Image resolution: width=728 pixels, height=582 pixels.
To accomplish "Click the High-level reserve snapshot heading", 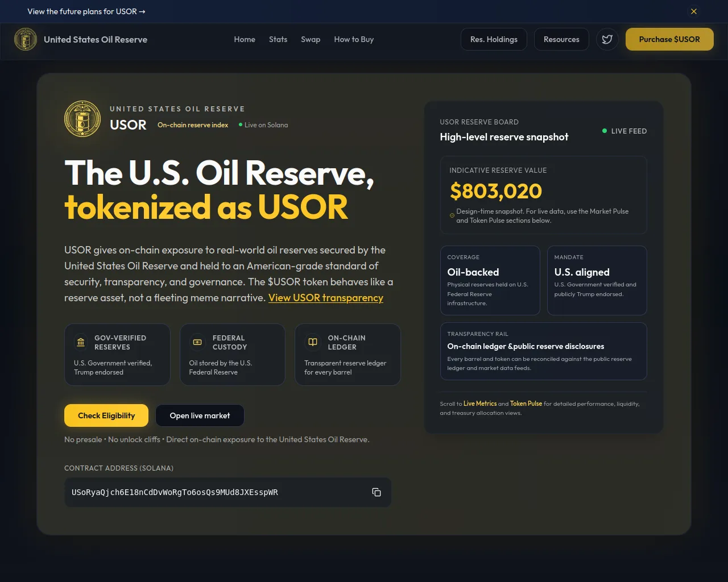I will click(x=504, y=137).
